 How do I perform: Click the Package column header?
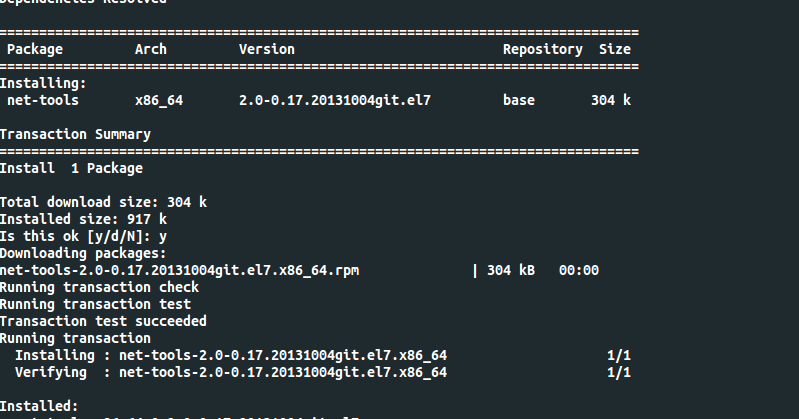point(35,49)
